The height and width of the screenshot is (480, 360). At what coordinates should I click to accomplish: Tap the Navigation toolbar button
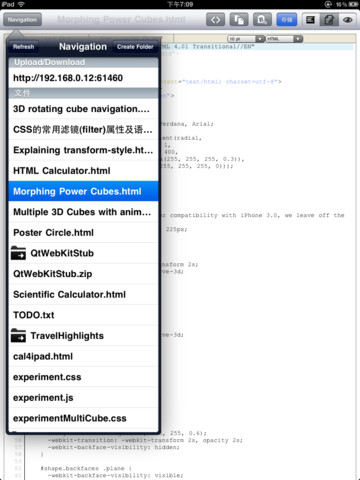click(22, 20)
